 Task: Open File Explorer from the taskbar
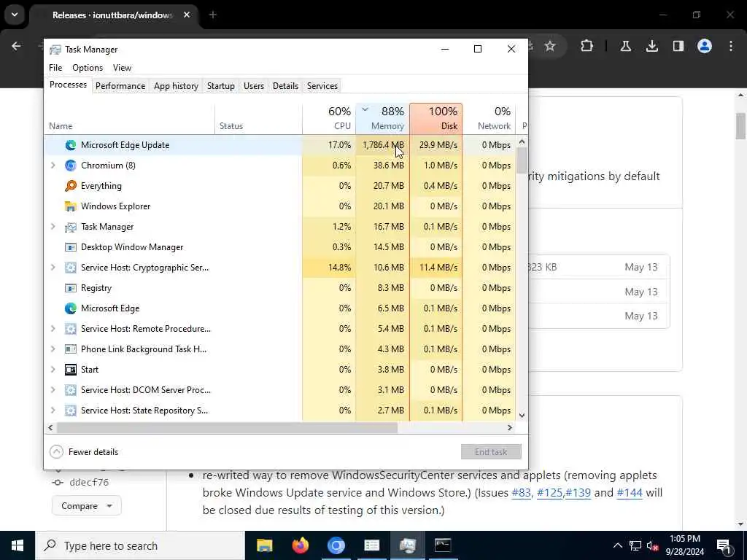point(264,545)
